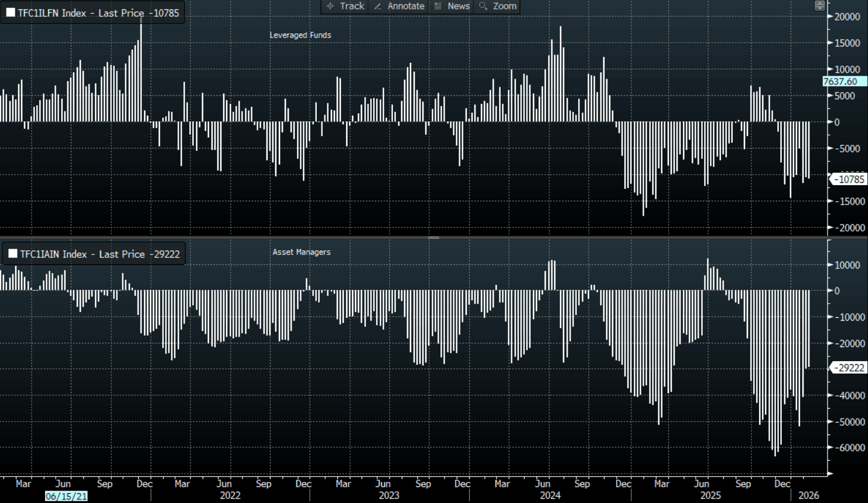This screenshot has height=503, width=868.
Task: Click the panel resize icon at top right
Action: [x=819, y=6]
